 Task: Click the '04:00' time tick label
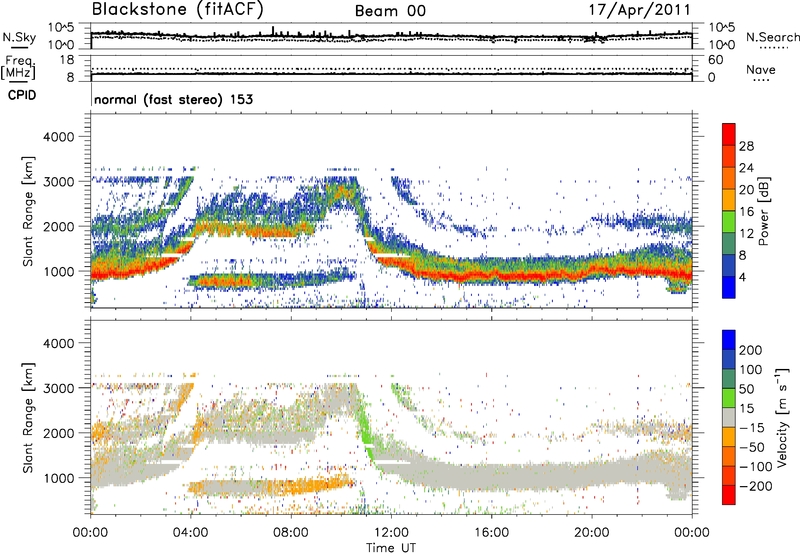[x=191, y=533]
